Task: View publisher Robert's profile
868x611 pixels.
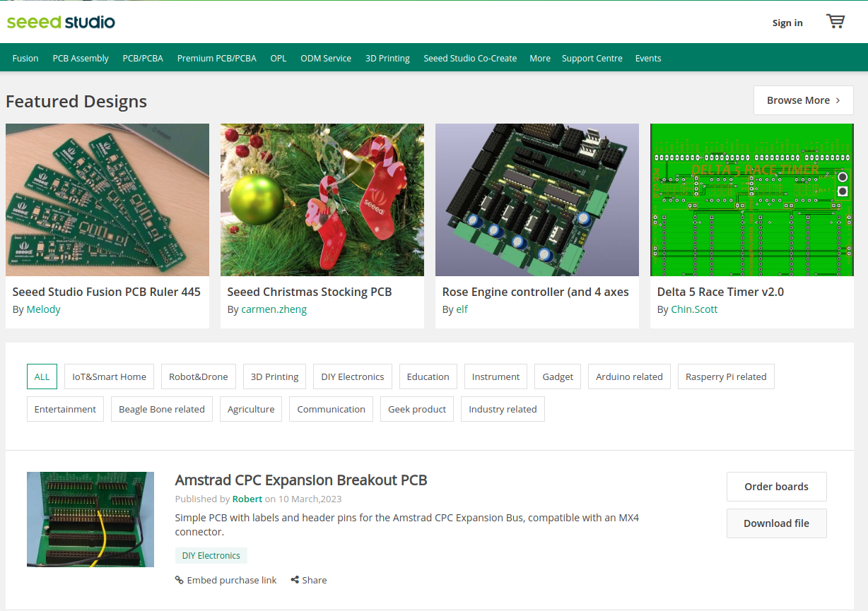Action: [247, 499]
